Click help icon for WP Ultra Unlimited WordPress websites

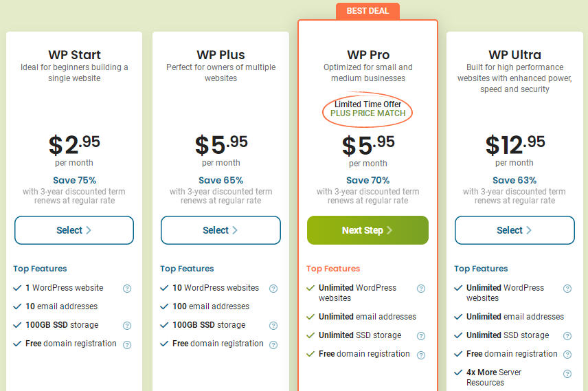(567, 289)
